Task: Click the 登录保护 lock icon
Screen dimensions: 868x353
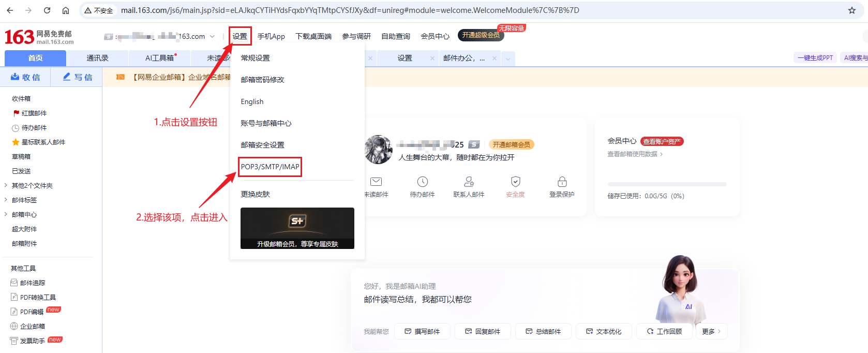Action: click(562, 182)
